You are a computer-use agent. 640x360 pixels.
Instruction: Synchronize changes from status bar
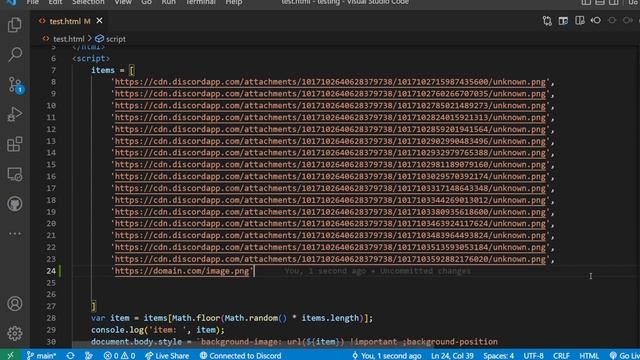click(70, 356)
